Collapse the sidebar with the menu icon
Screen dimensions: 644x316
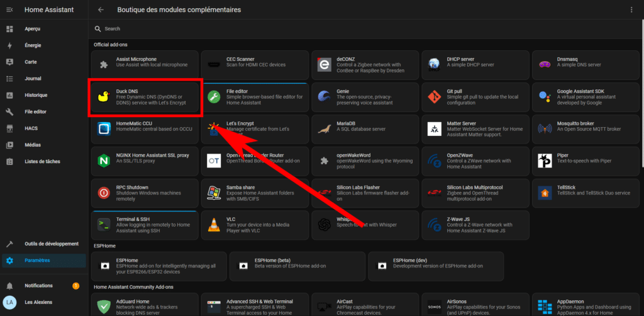click(10, 9)
